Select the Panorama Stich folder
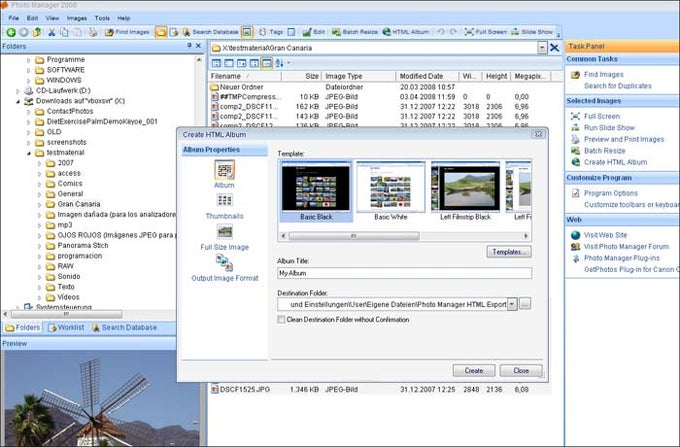 tap(83, 245)
